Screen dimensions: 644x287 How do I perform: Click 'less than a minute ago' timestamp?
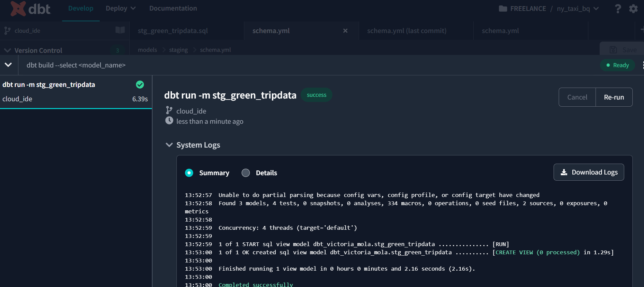(210, 121)
